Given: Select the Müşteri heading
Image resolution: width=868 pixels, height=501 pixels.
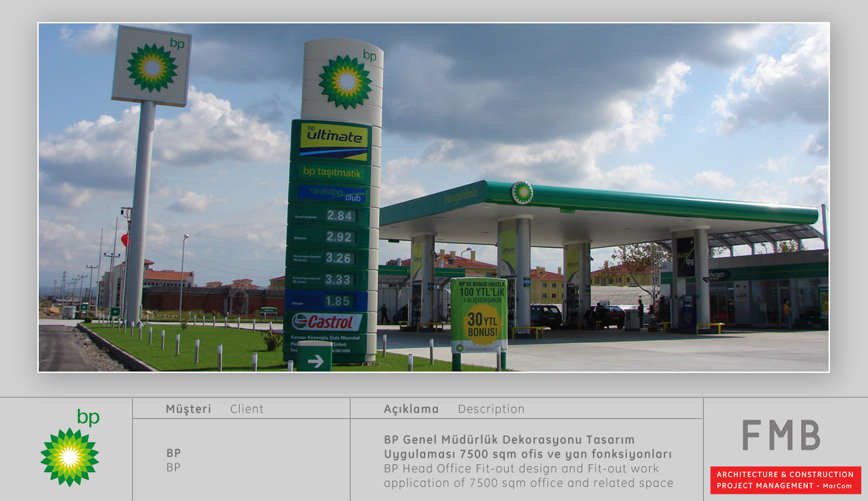Looking at the screenshot, I should [188, 409].
